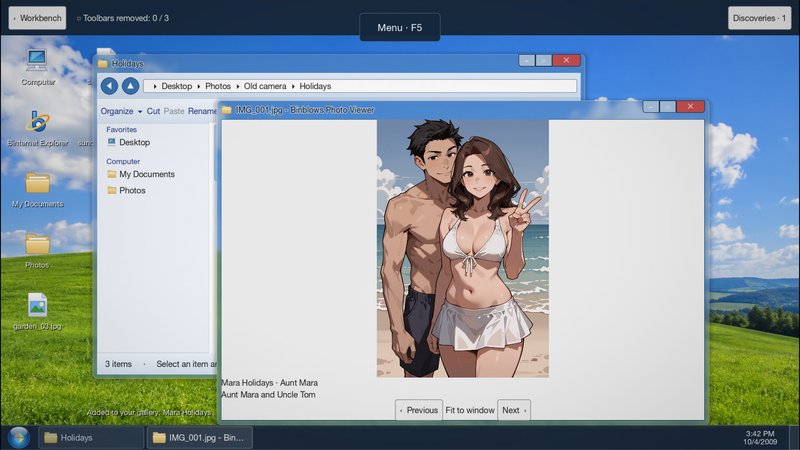Open the Organize dropdown menu
Screen dimensions: 800x450
tap(121, 111)
